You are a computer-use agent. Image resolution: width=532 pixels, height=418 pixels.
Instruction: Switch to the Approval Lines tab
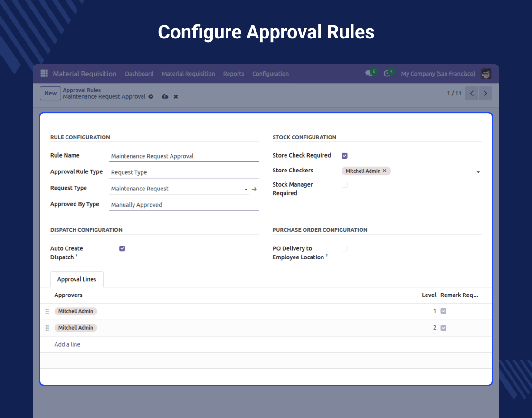pos(76,279)
